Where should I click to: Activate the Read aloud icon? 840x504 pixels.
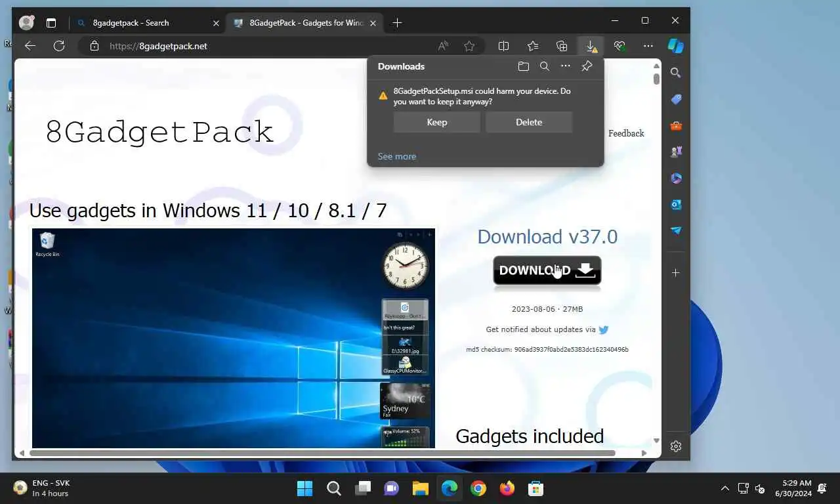point(444,46)
